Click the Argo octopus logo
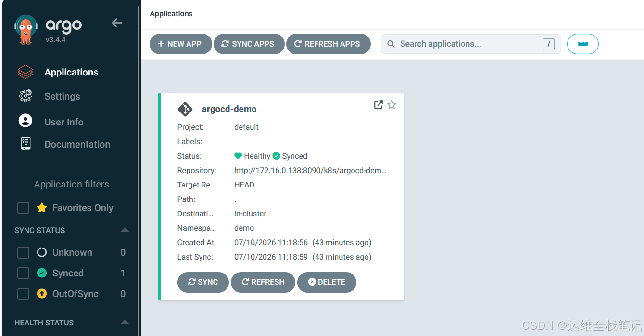The width and height of the screenshot is (644, 336). pyautogui.click(x=25, y=30)
